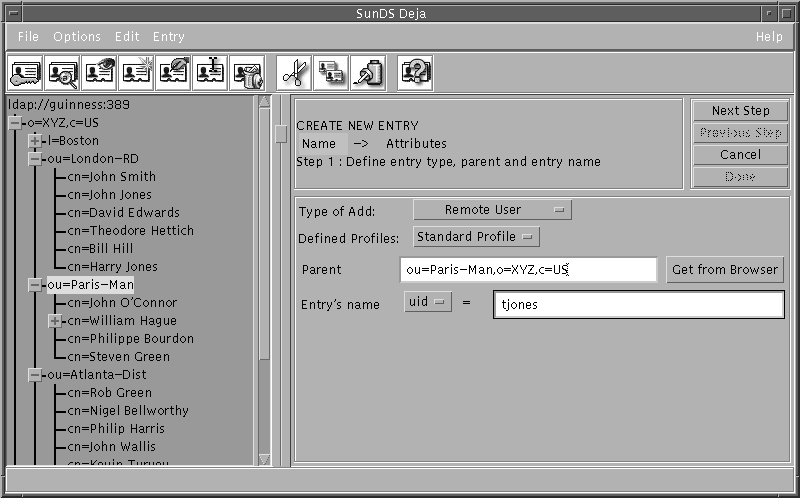Select the Name step tab

(319, 143)
